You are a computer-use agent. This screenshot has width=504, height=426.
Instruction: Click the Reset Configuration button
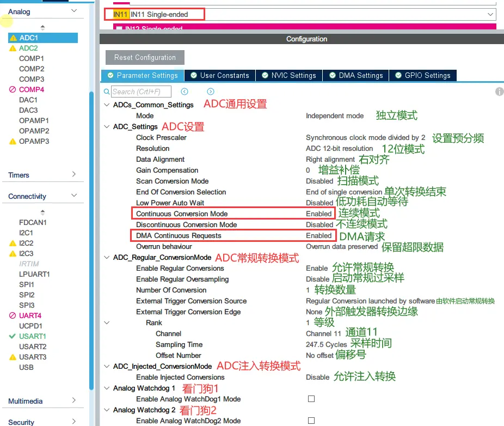pyautogui.click(x=145, y=58)
